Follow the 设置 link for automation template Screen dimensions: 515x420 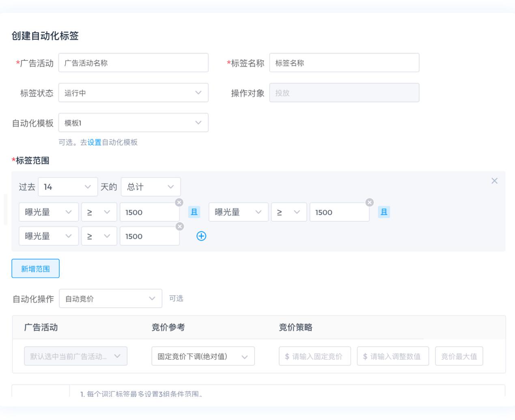point(94,142)
